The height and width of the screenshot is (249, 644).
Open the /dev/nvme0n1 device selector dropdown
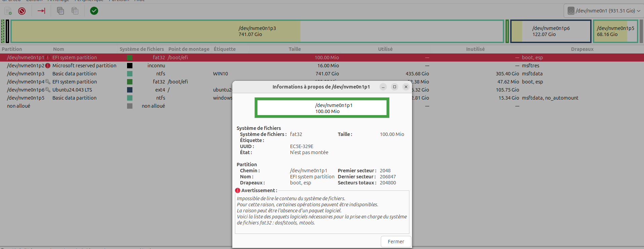coord(604,11)
